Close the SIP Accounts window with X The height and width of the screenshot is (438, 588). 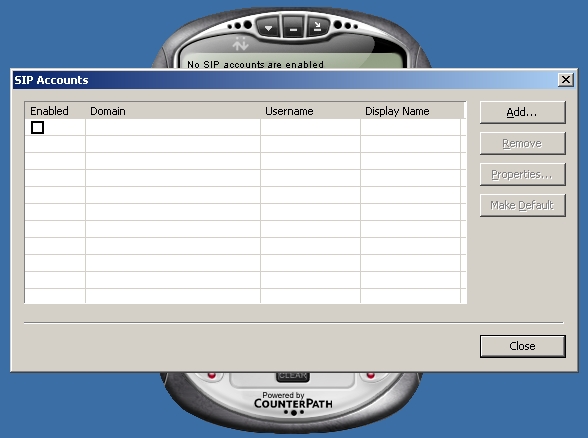[566, 80]
